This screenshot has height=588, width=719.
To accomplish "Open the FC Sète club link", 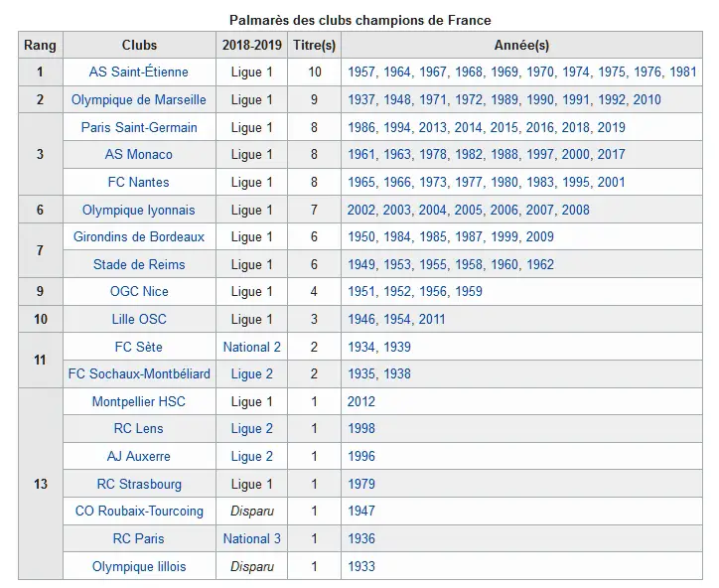I will coord(138,347).
